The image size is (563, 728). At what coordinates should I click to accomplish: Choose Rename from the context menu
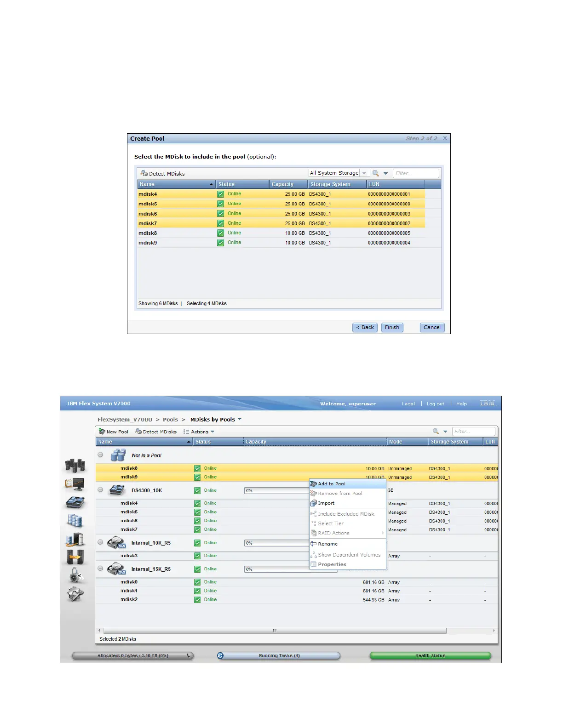tap(348, 544)
